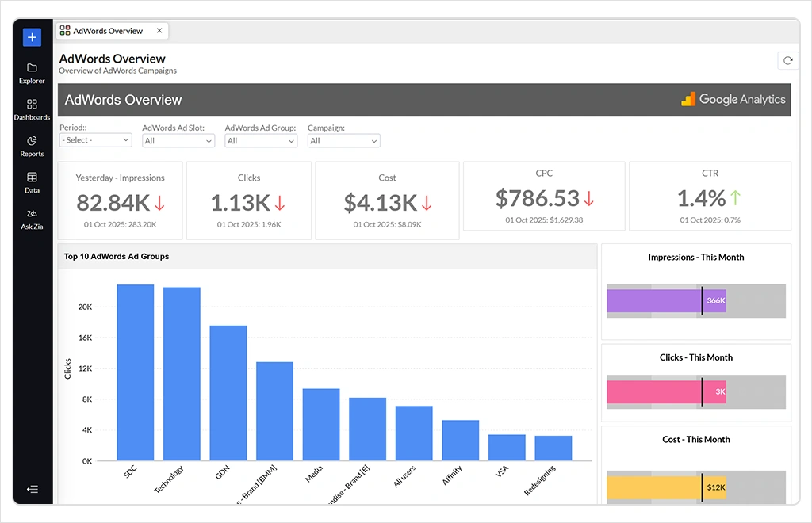Expand the collapsed sidebar menu

(x=32, y=489)
